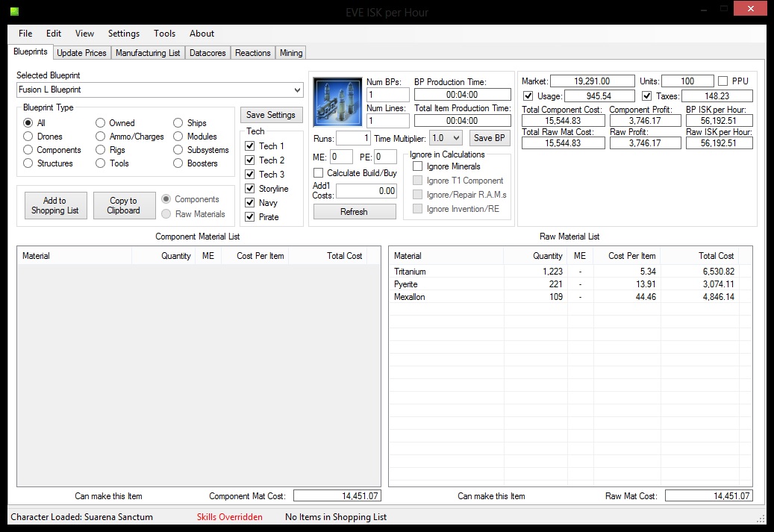The height and width of the screenshot is (532, 774).
Task: Select the Structures blueprint type
Action: pos(28,163)
